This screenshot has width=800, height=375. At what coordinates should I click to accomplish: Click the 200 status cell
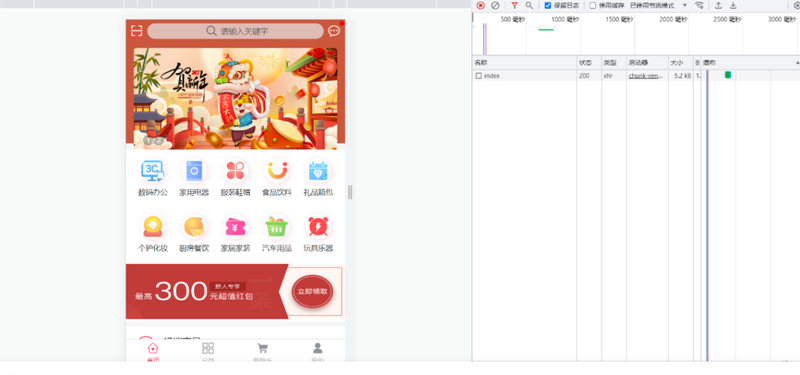(584, 76)
